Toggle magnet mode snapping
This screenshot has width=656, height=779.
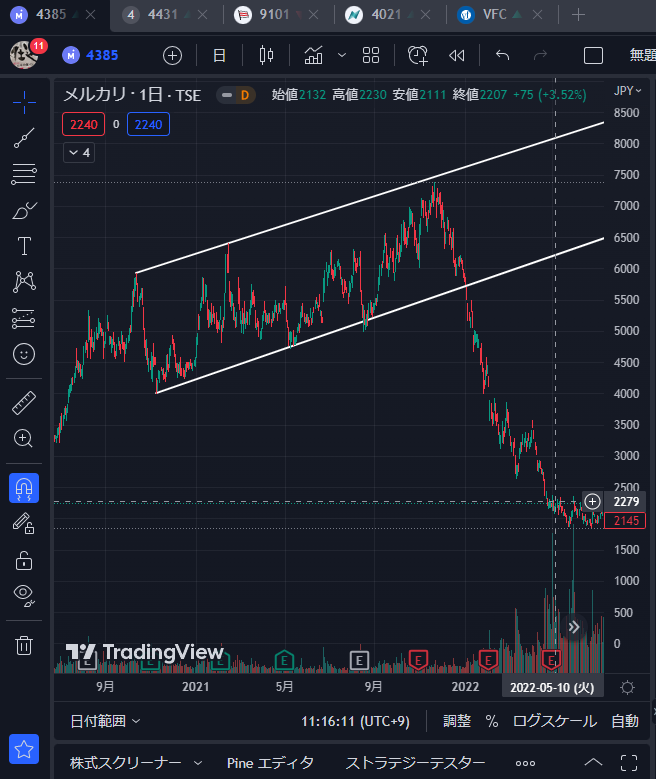[x=24, y=488]
